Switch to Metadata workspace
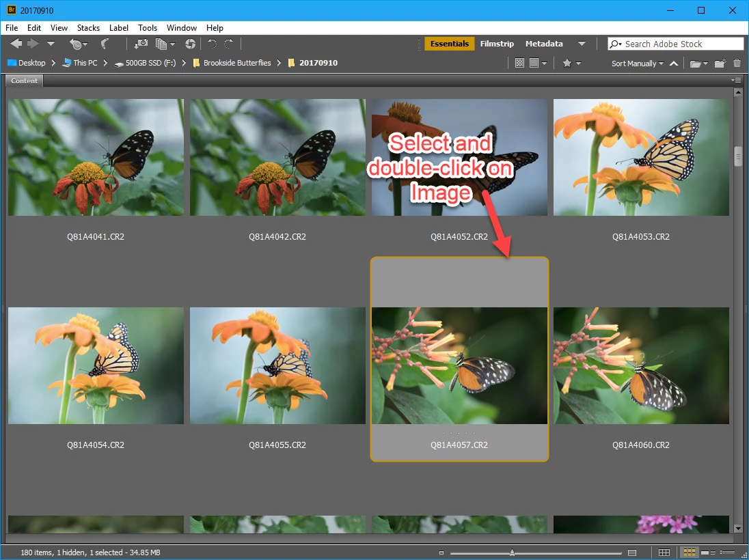Viewport: 749px width, 560px height. (x=544, y=44)
